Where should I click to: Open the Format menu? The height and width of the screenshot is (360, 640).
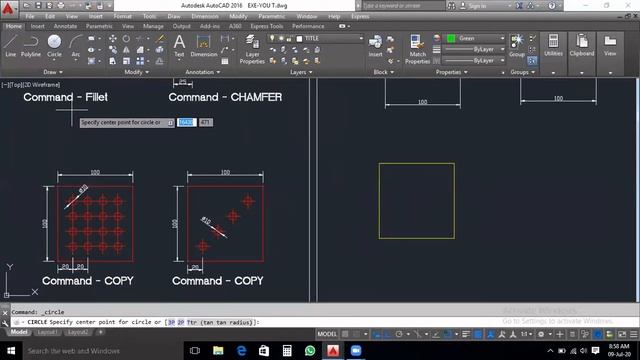click(122, 16)
